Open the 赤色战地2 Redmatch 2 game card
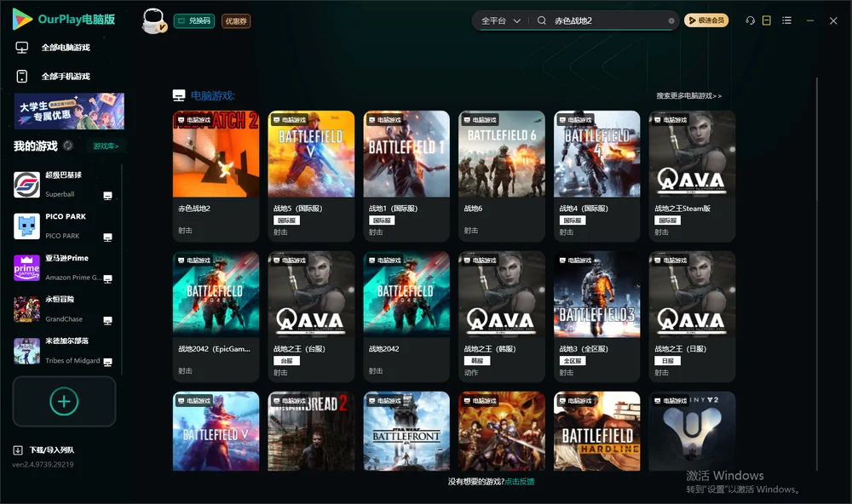The image size is (852, 504). click(216, 176)
